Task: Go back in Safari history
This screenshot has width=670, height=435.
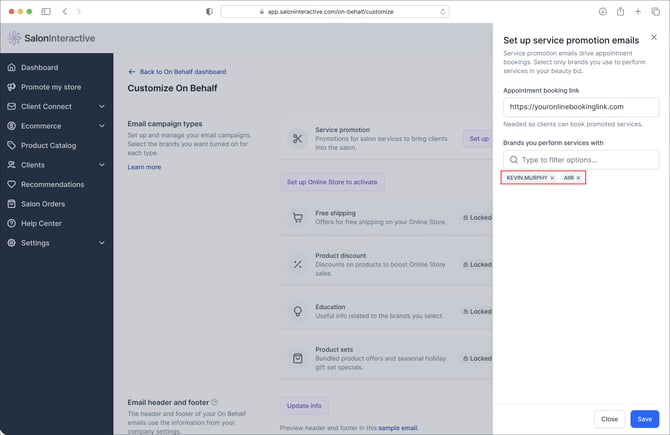Action: 65,12
